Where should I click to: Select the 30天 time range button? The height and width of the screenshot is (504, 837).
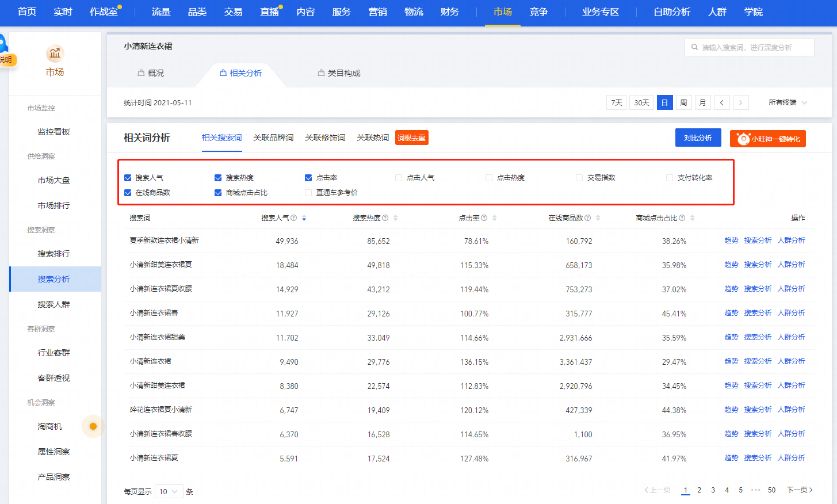642,102
